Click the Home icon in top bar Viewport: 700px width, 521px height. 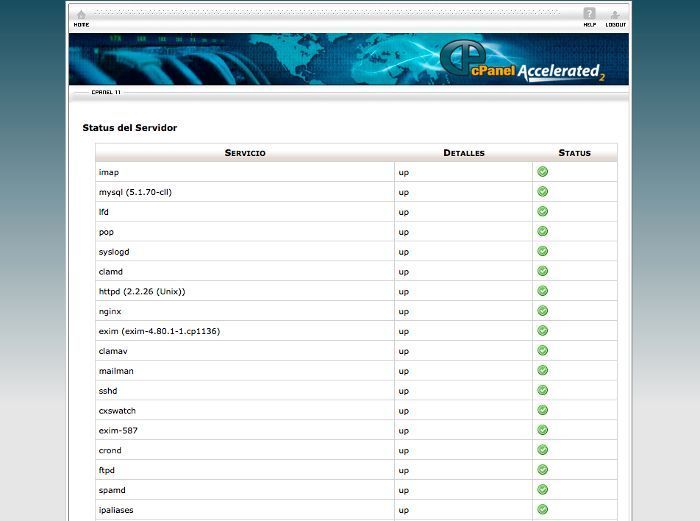tap(81, 15)
